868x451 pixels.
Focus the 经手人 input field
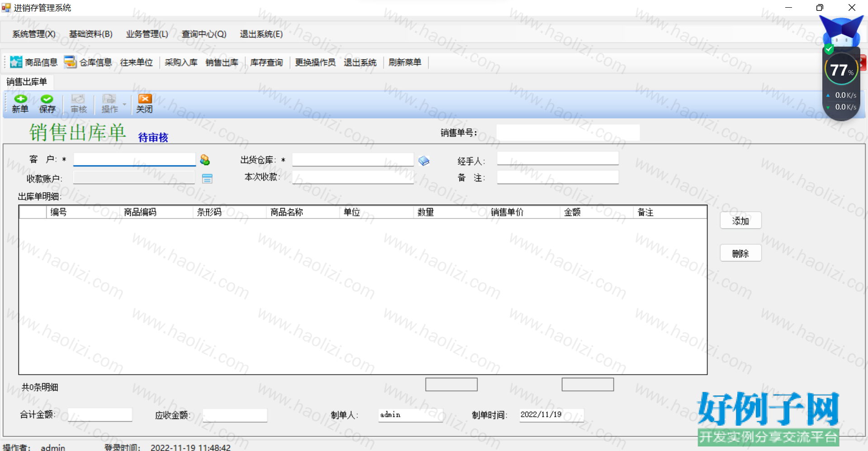[x=558, y=158]
